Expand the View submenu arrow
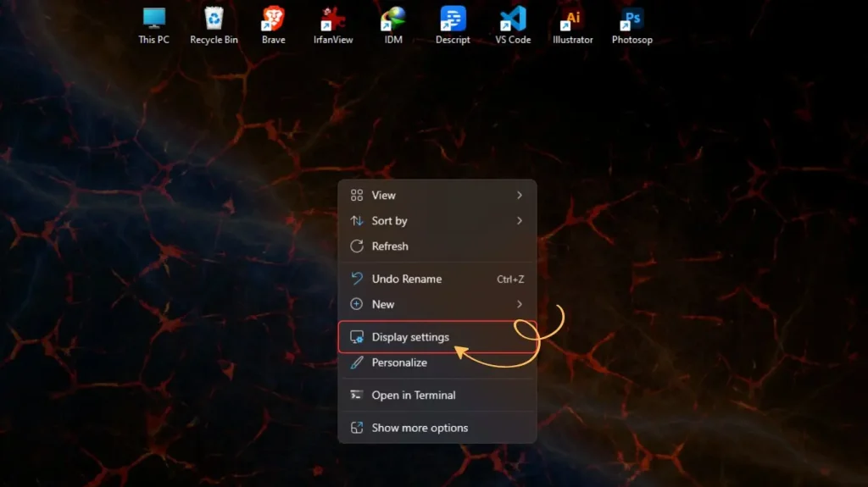The height and width of the screenshot is (487, 868). pyautogui.click(x=520, y=196)
